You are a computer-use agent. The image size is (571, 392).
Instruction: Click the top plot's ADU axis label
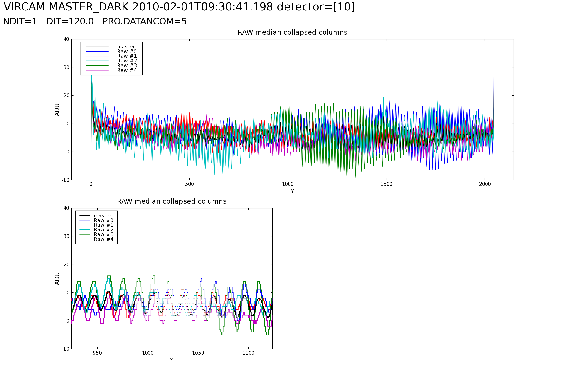click(57, 110)
